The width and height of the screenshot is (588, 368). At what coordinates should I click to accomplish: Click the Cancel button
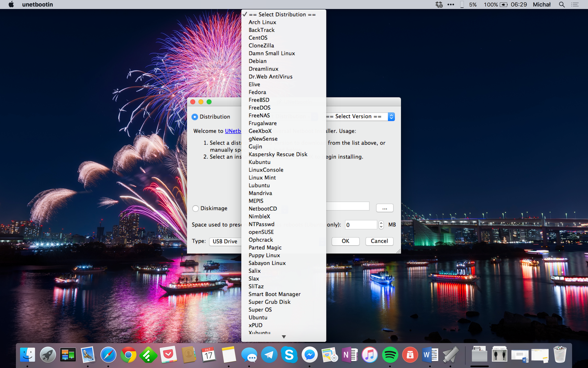point(379,241)
